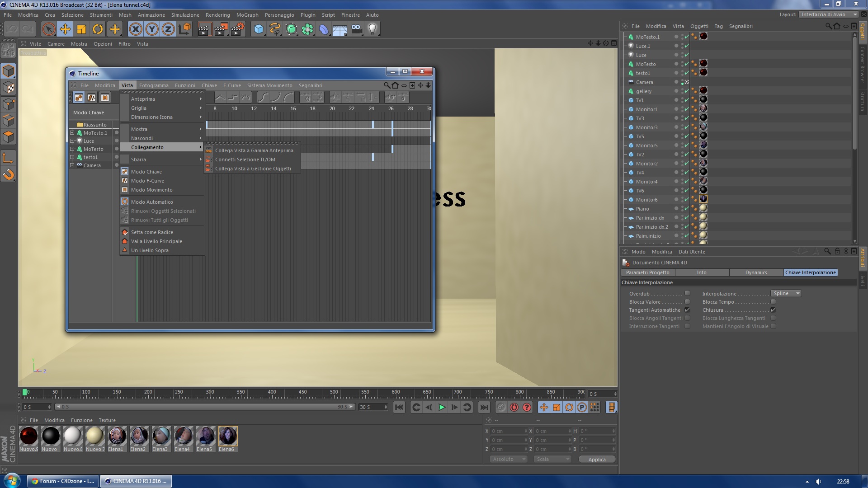Select the Elena6 material thumbnail
The width and height of the screenshot is (868, 488).
(227, 436)
